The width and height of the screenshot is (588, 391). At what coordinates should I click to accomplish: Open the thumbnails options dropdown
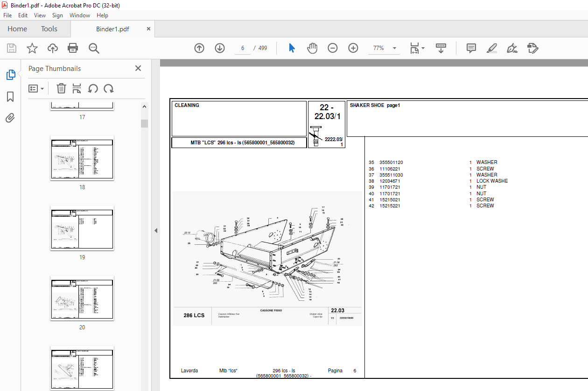36,88
